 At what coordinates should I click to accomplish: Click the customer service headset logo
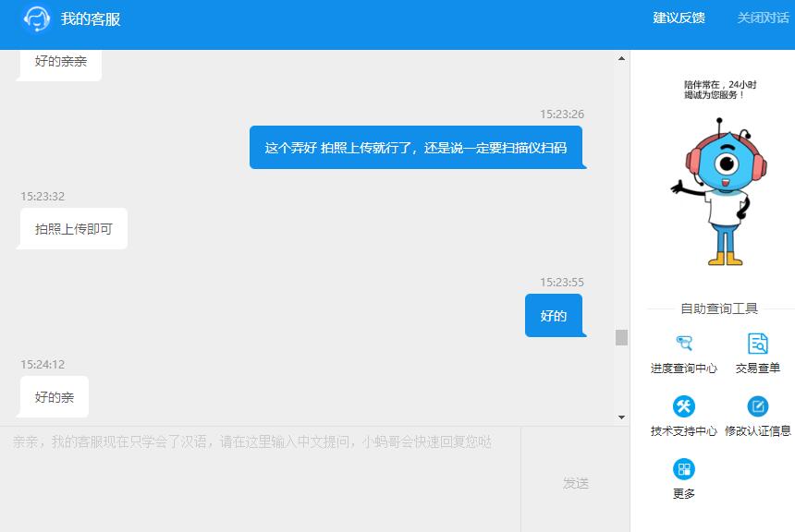coord(36,18)
